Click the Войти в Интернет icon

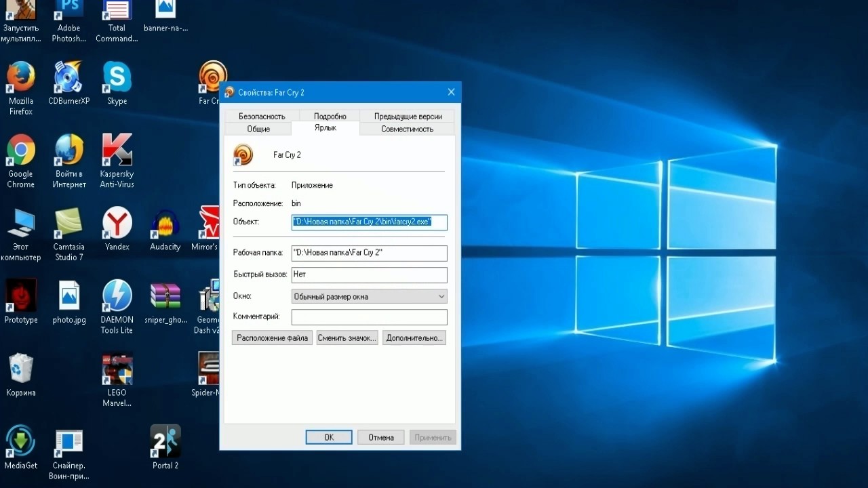[68, 161]
